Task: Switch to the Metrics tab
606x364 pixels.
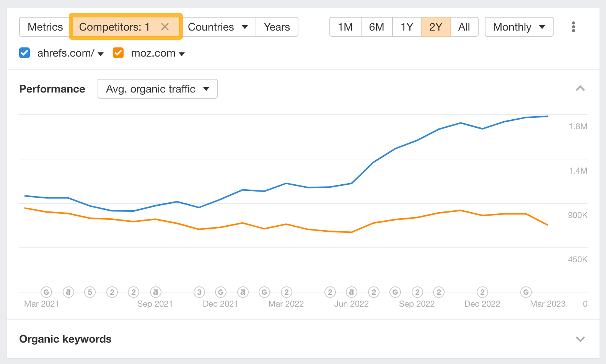Action: (45, 27)
